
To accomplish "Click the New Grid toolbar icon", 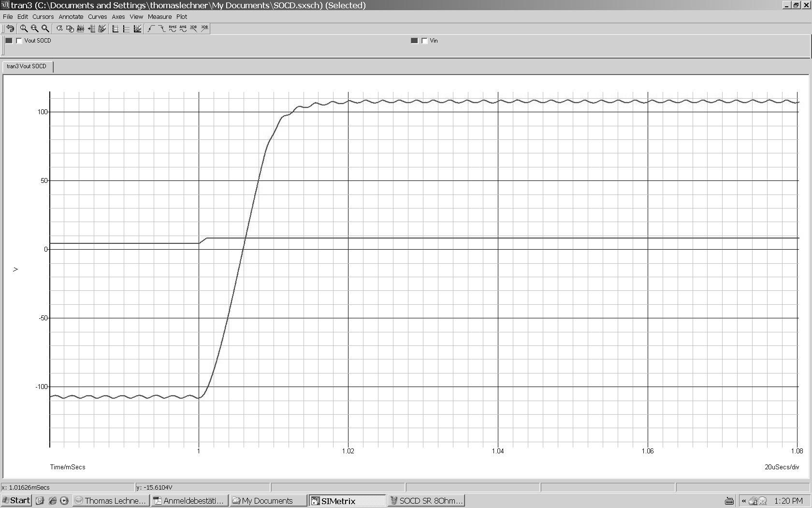I will [x=116, y=29].
